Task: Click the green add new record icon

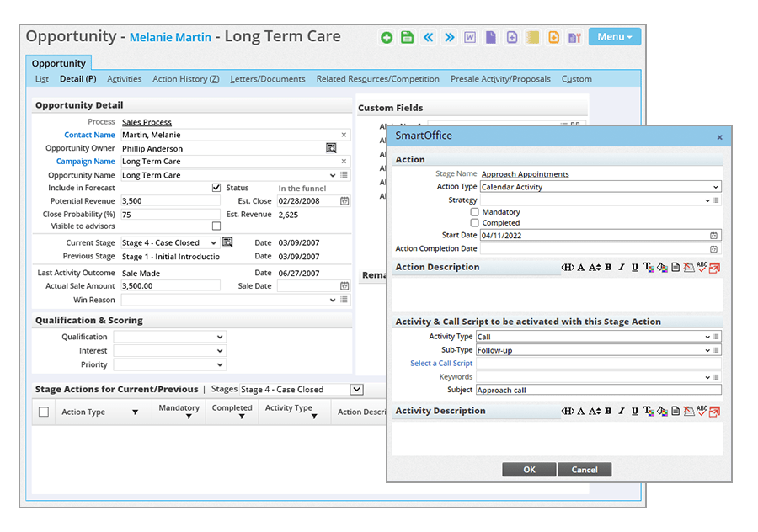Action: (387, 37)
